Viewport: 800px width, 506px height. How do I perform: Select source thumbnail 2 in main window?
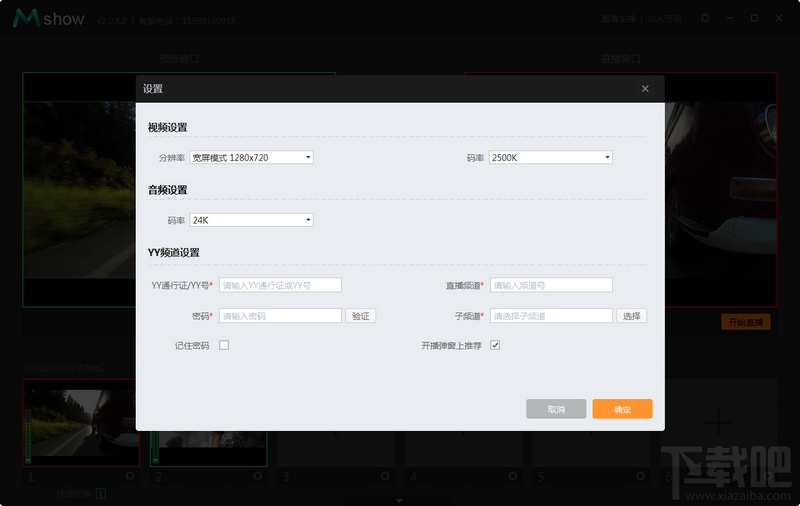tap(208, 448)
